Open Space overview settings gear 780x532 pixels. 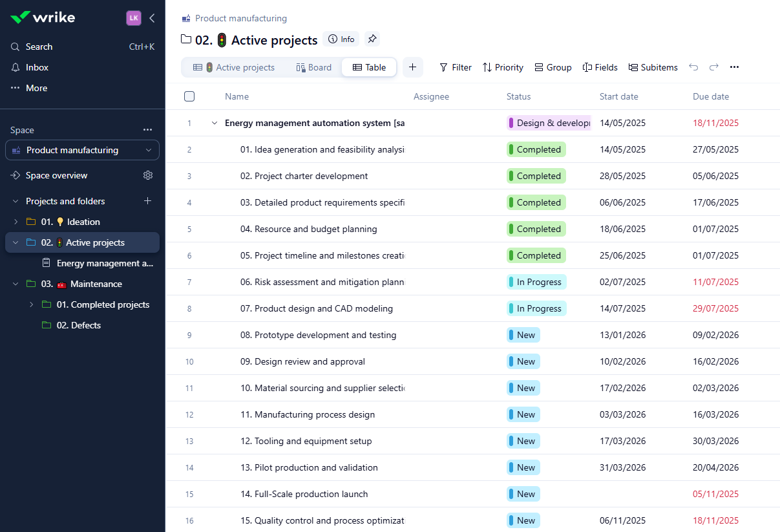[x=147, y=175]
